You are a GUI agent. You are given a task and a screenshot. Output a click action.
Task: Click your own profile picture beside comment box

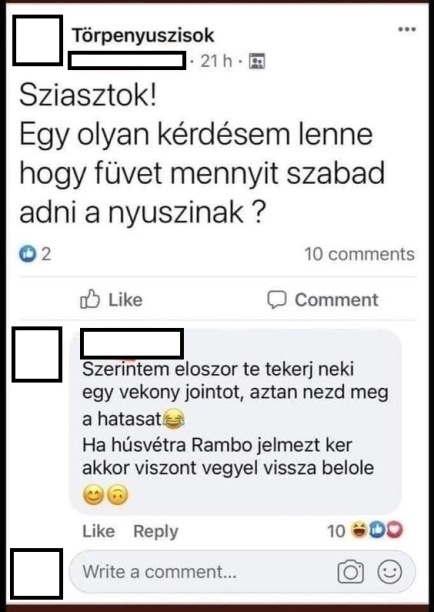pos(37,574)
